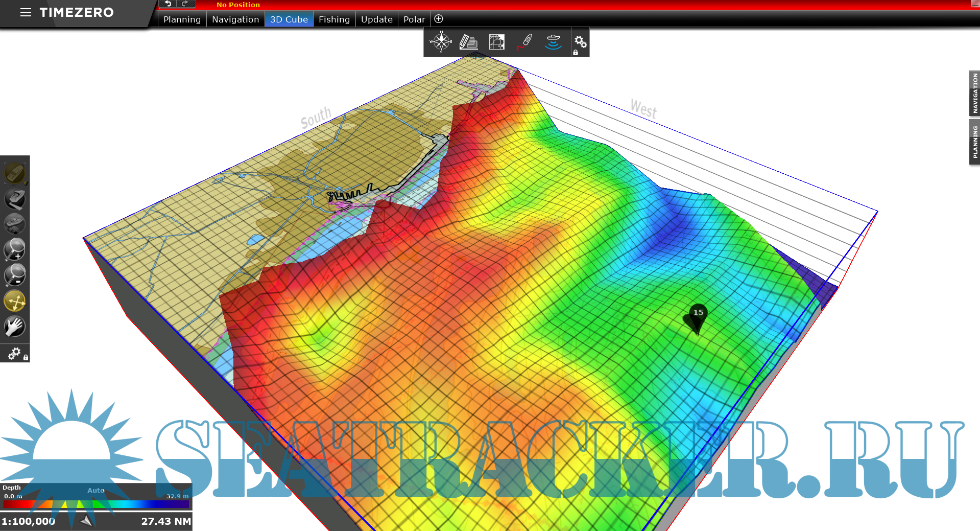Screen dimensions: 980x531
Task: Select the white hand pan tool
Action: pos(15,327)
